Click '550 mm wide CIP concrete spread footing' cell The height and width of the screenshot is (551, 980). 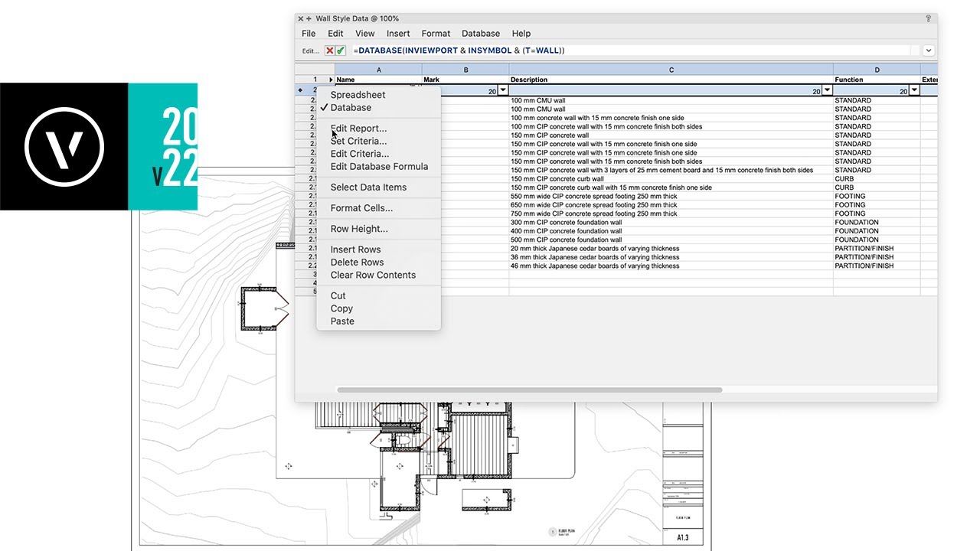(x=671, y=197)
